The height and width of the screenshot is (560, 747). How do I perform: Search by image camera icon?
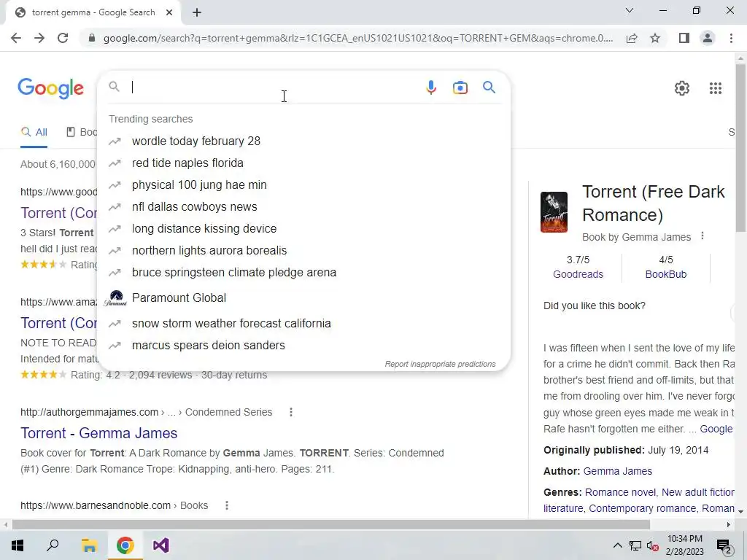(x=460, y=87)
